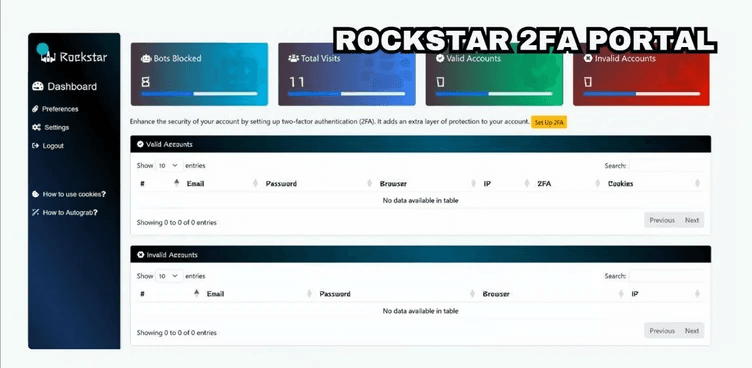Click Previous in Invalid Accounts pagination

coord(662,331)
